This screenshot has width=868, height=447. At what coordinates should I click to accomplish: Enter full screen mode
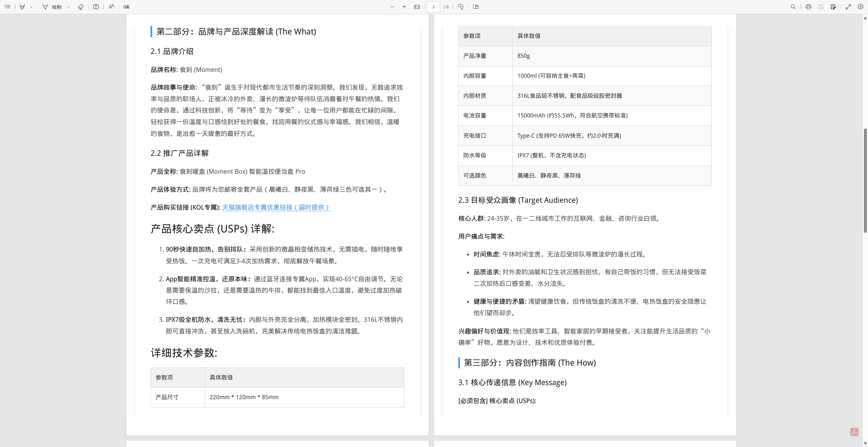click(x=848, y=7)
